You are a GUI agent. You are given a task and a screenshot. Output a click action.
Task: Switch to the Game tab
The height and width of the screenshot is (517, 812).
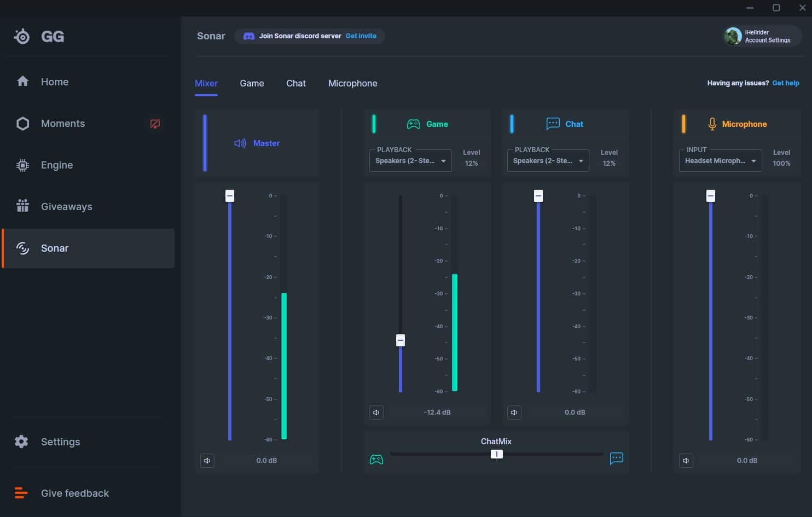(x=252, y=83)
